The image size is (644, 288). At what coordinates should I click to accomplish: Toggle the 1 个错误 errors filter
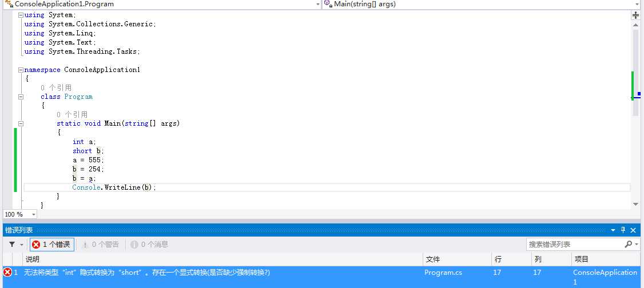(x=51, y=245)
